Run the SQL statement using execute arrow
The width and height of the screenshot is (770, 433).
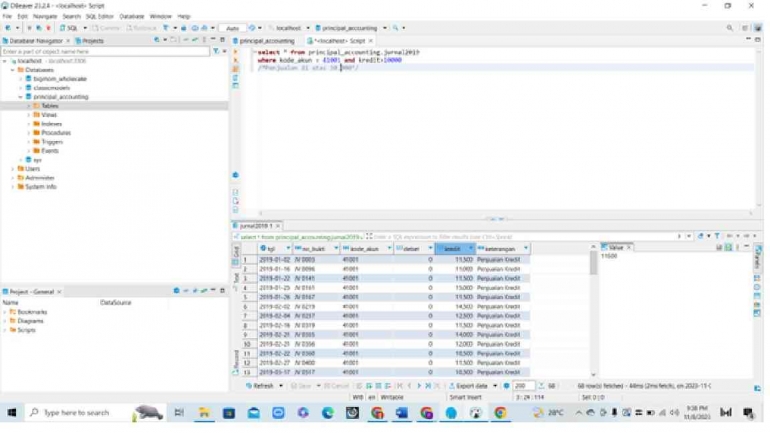pyautogui.click(x=235, y=52)
